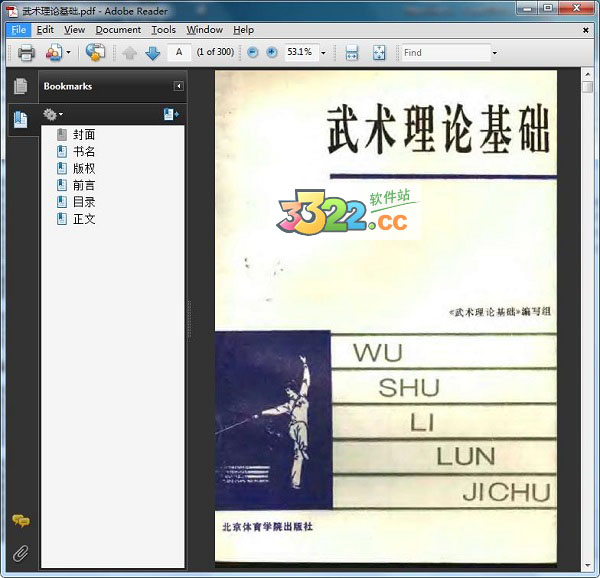Click the web conference globe icon
This screenshot has height=578, width=600.
tap(95, 52)
